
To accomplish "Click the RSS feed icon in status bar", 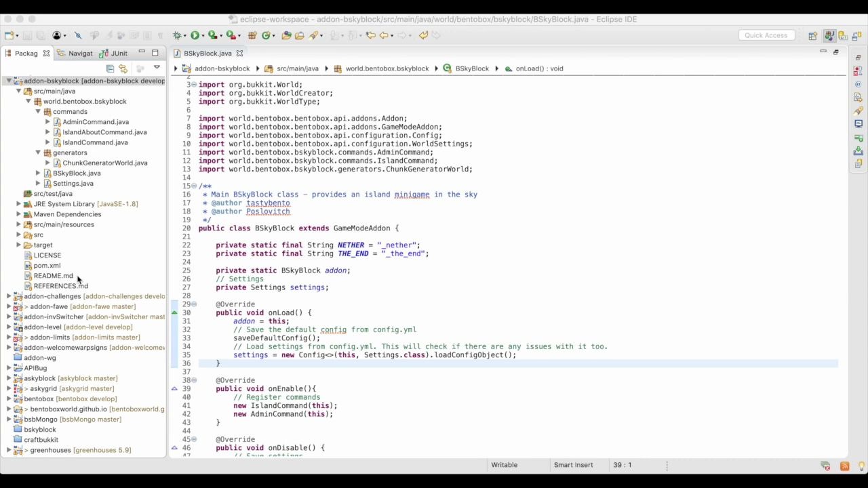I will 844,466.
